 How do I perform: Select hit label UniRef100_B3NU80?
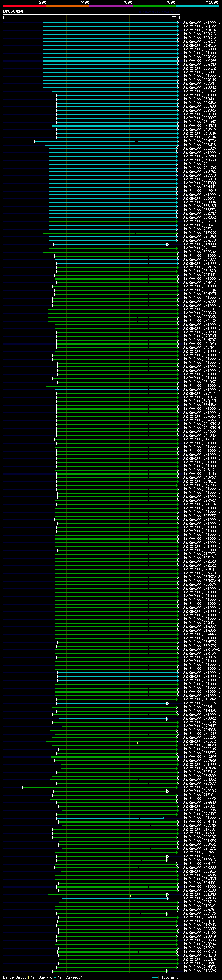pyautogui.click(x=199, y=405)
